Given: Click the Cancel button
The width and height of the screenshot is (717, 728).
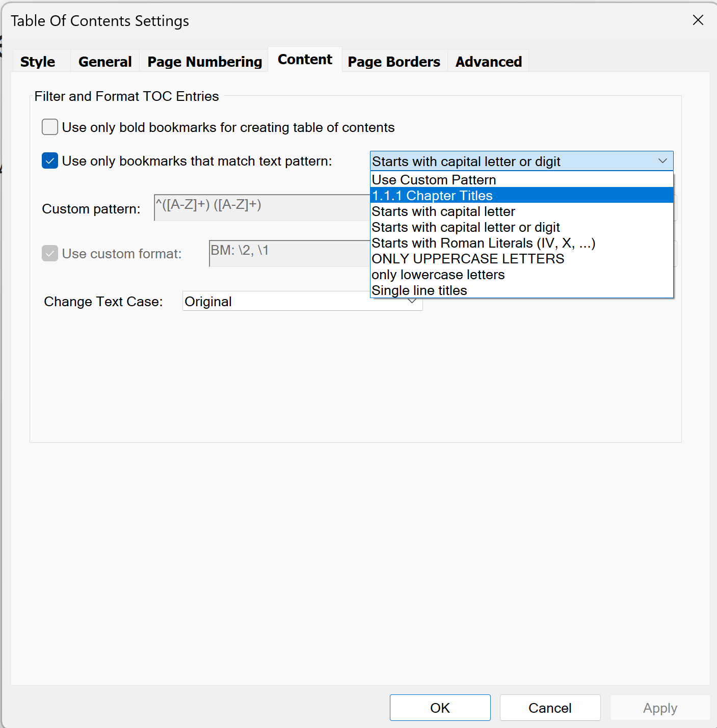Looking at the screenshot, I should click(x=550, y=708).
